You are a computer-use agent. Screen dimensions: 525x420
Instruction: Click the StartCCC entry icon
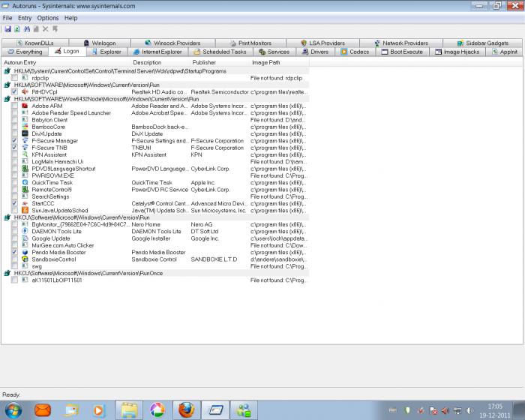coord(25,203)
